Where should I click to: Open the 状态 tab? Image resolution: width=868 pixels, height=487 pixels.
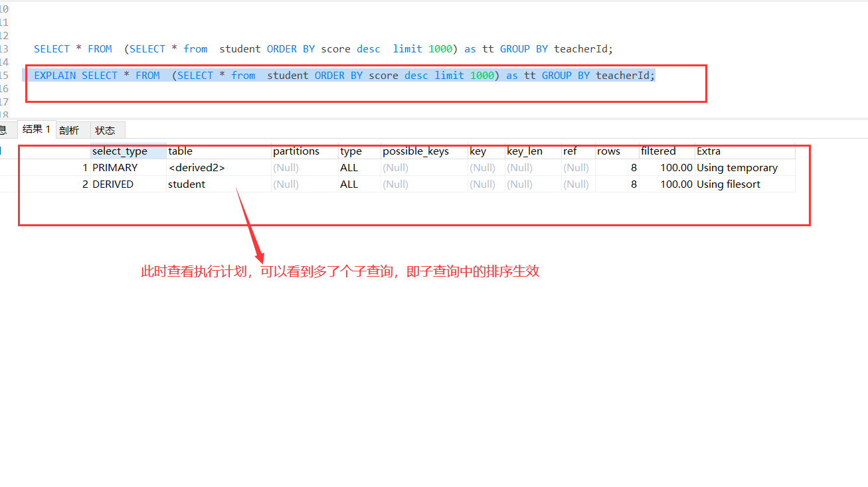coord(106,130)
